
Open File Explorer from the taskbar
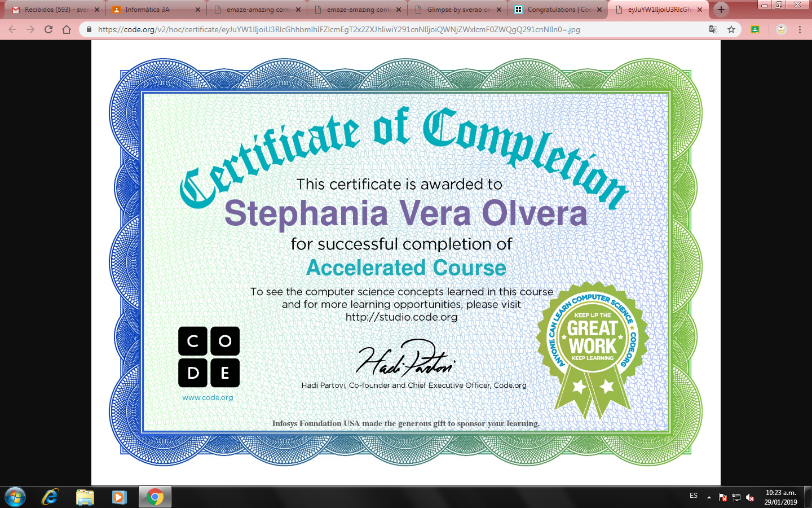tap(85, 497)
